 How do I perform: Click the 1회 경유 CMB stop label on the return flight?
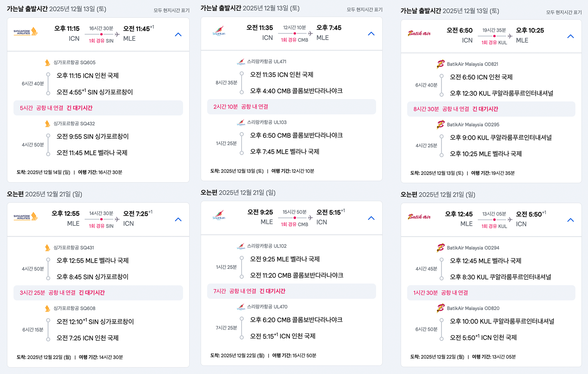tap(294, 224)
